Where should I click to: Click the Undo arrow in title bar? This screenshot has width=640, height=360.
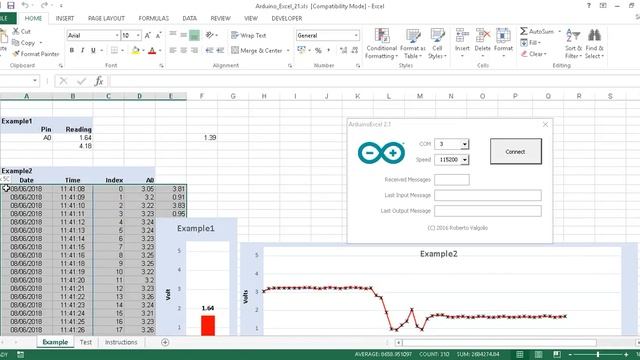[25, 5]
